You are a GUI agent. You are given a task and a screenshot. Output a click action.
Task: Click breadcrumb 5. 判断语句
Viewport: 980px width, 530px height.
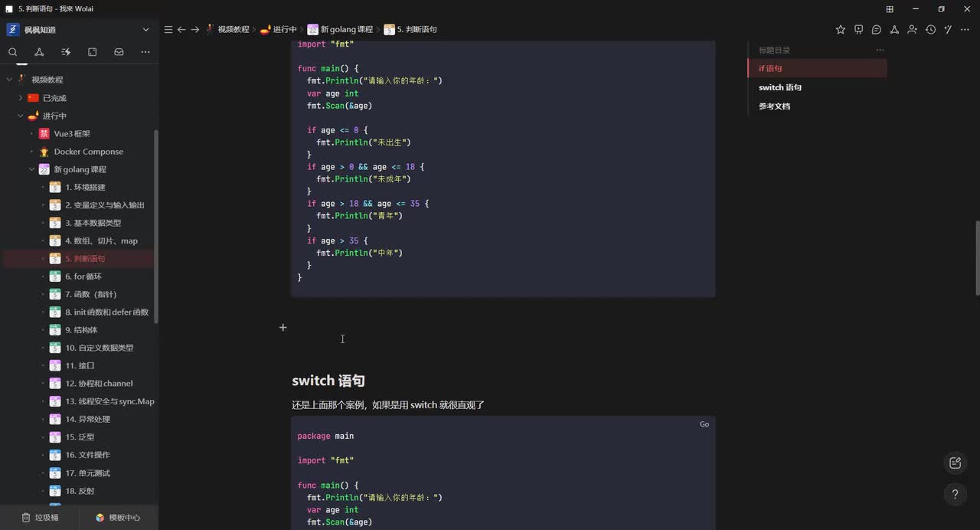pyautogui.click(x=410, y=29)
